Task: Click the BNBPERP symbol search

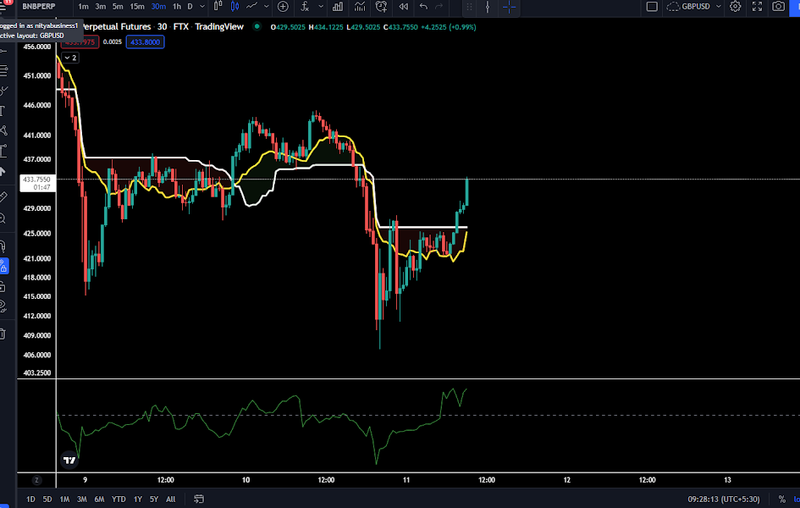Action: (37, 7)
